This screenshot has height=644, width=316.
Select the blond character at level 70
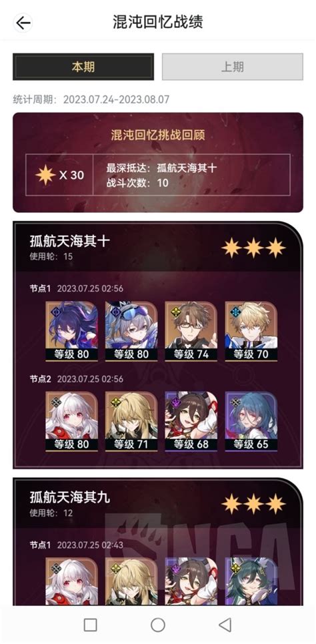click(x=251, y=332)
